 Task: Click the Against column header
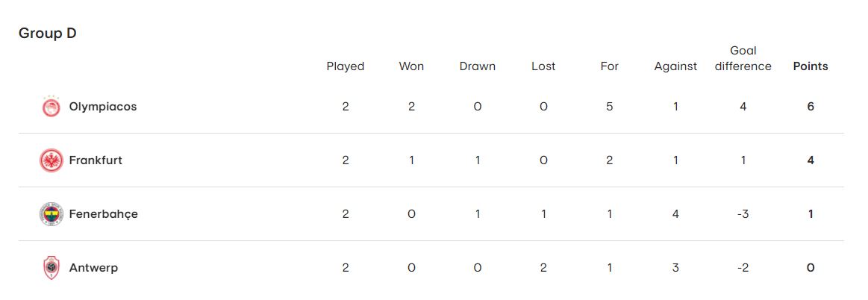(675, 66)
